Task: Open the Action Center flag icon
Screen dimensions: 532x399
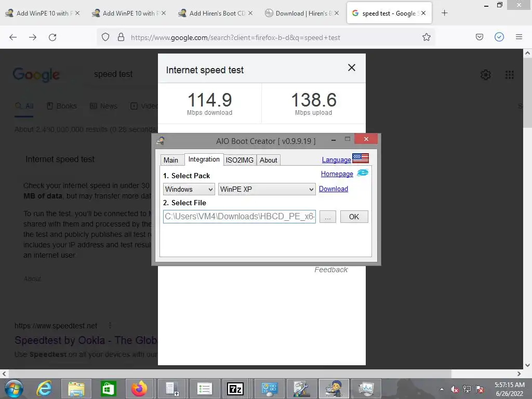Action: click(480, 389)
